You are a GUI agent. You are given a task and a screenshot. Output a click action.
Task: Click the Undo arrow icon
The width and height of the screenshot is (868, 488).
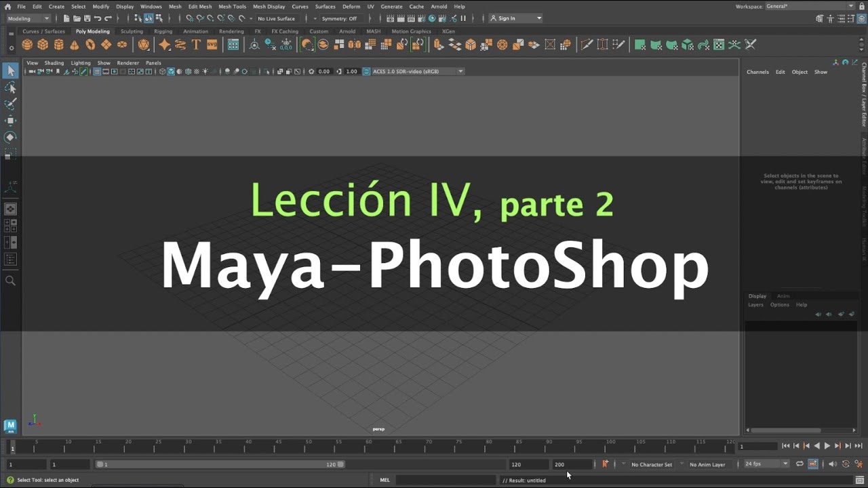[98, 18]
